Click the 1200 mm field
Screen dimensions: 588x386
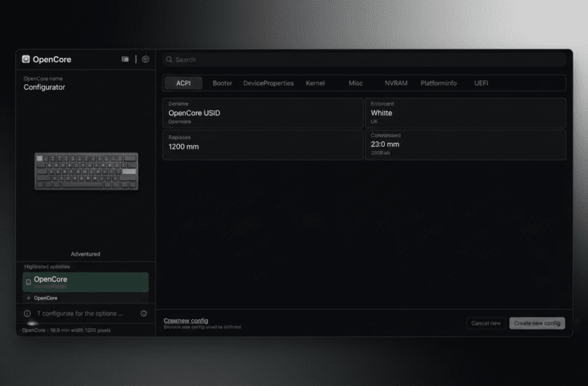click(x=263, y=145)
